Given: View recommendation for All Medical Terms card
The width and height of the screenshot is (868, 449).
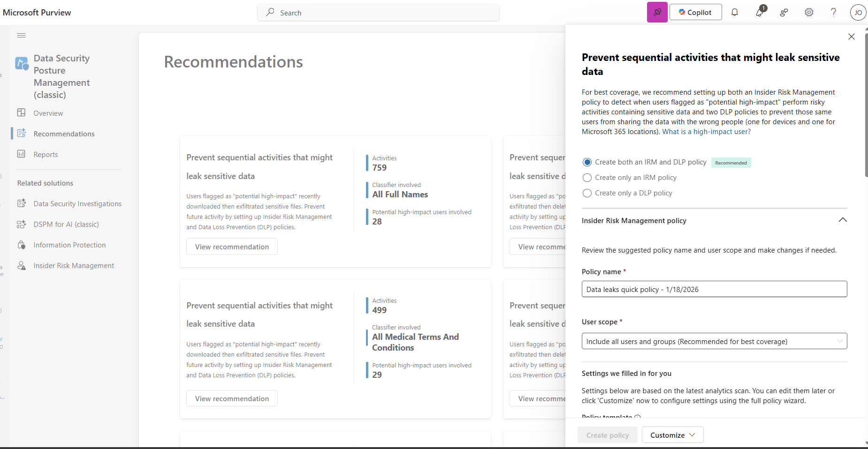Looking at the screenshot, I should click(232, 398).
